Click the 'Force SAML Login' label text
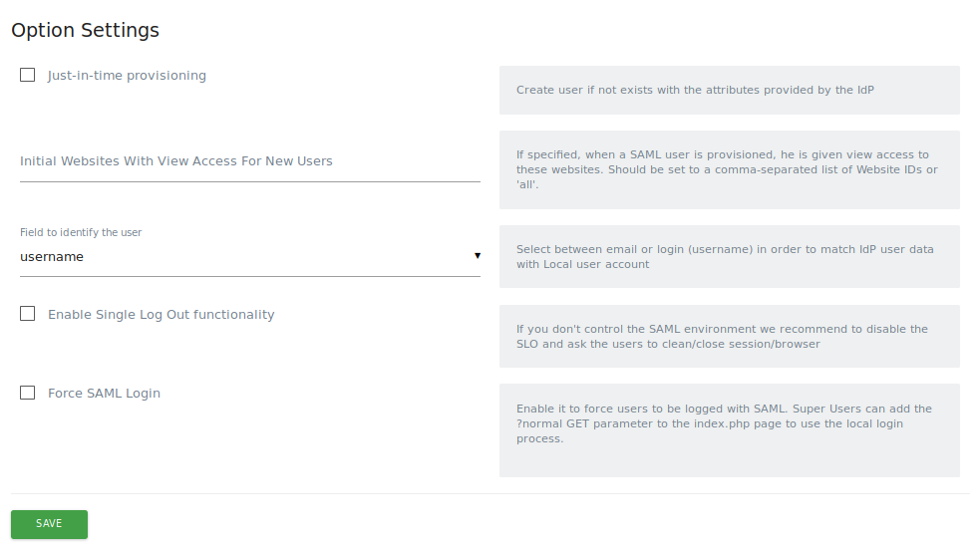Image resolution: width=980 pixels, height=550 pixels. tap(104, 393)
